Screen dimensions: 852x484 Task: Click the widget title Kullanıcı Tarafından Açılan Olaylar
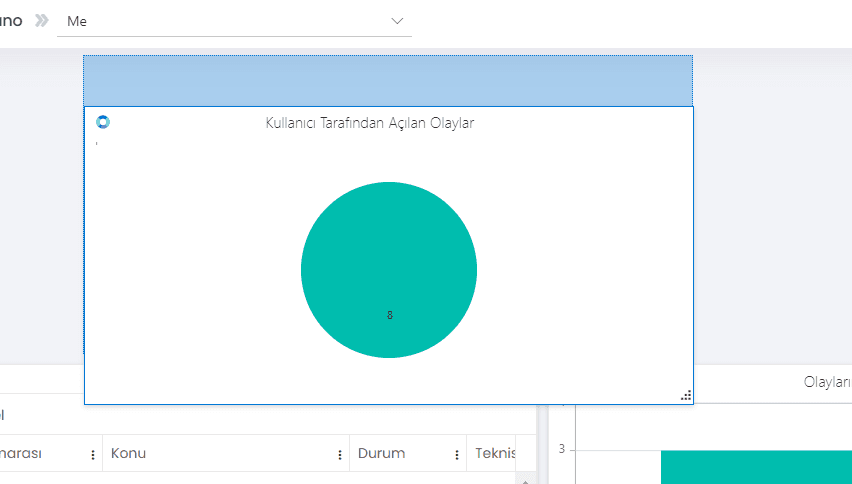point(369,123)
